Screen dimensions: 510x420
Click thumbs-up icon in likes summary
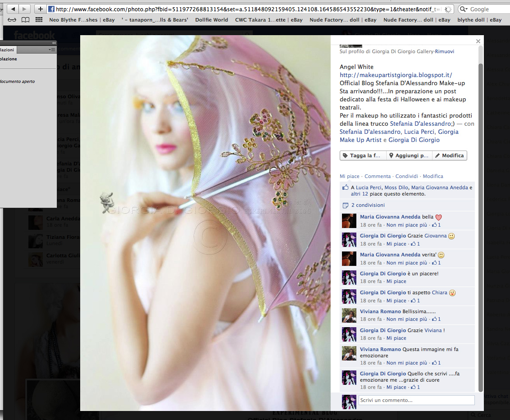pyautogui.click(x=345, y=187)
